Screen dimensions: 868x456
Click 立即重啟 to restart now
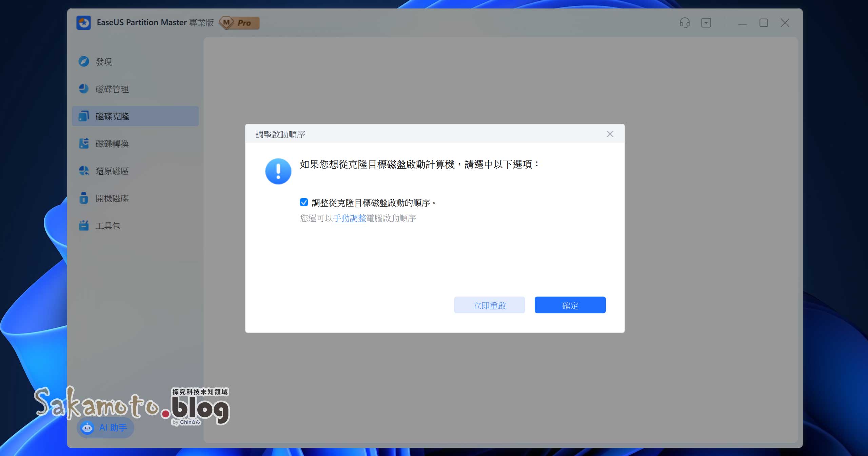[x=489, y=305]
